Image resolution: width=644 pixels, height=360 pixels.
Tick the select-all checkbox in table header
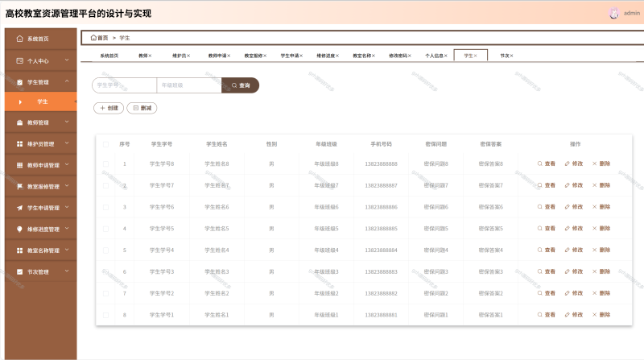point(105,144)
